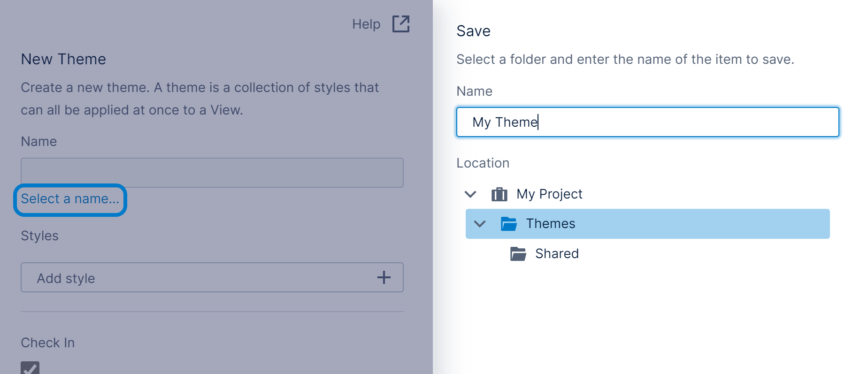Click the Location label in Save panel
868x374 pixels.
pos(483,163)
